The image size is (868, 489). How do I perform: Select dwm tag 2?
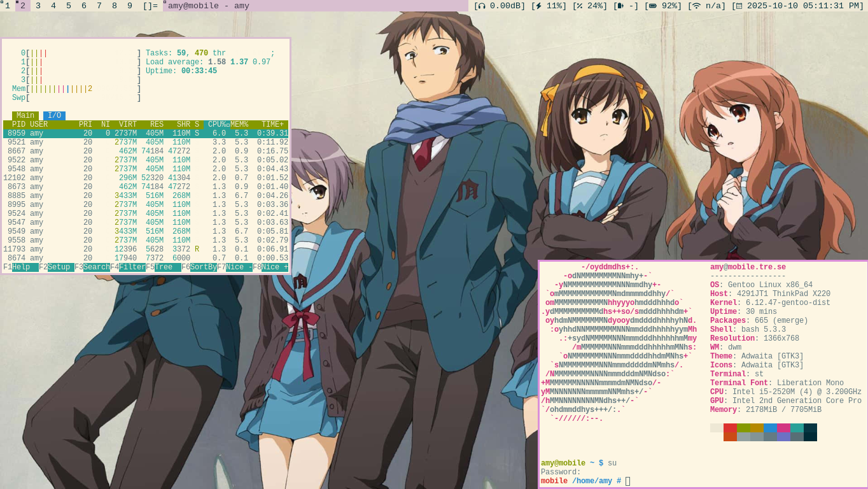(x=23, y=6)
